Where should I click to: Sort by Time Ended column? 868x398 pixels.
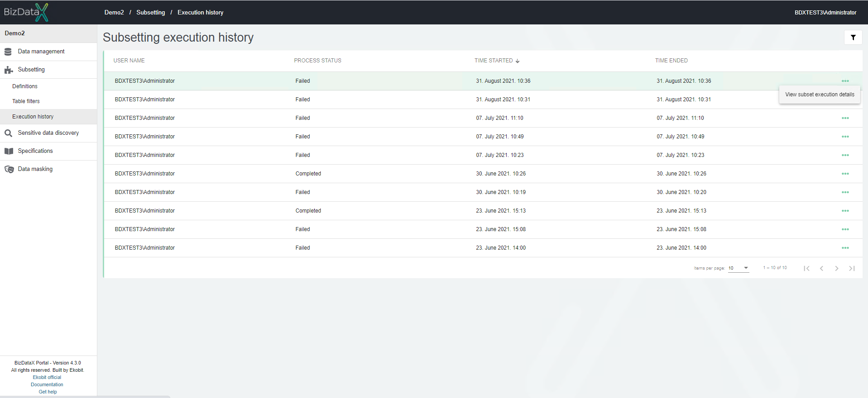pyautogui.click(x=671, y=61)
